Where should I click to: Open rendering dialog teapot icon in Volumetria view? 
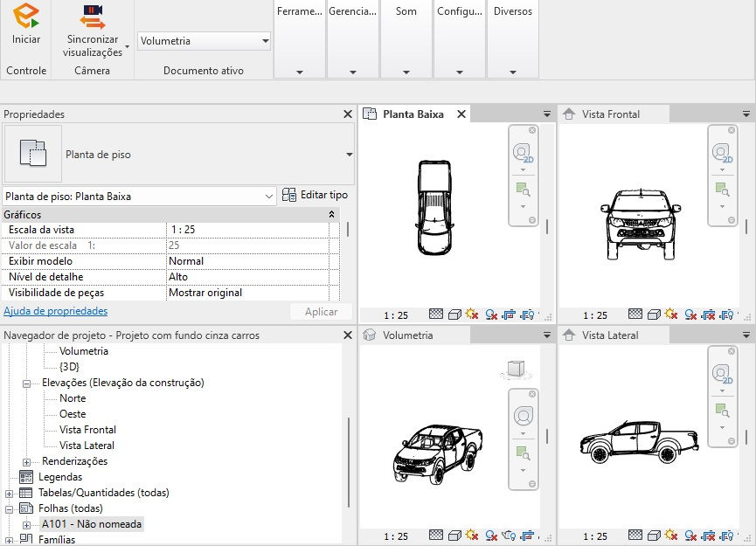click(x=509, y=535)
